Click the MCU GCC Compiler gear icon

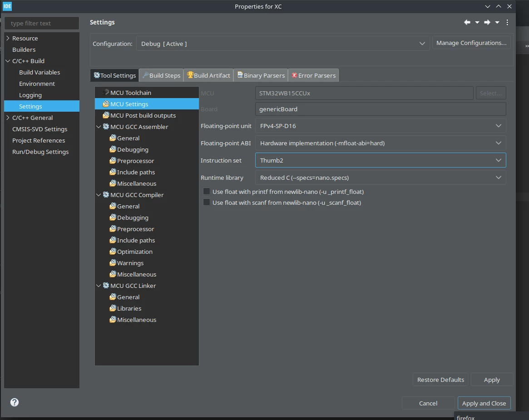tap(106, 195)
